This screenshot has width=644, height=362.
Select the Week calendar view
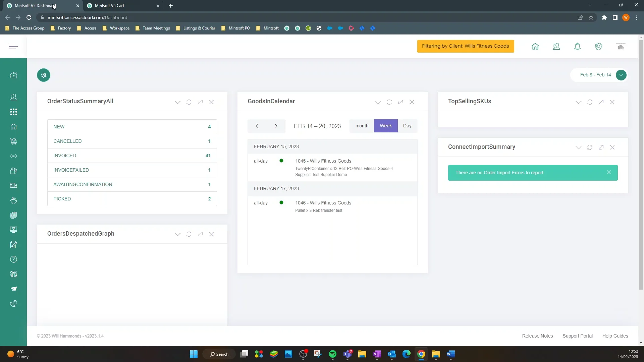[385, 126]
